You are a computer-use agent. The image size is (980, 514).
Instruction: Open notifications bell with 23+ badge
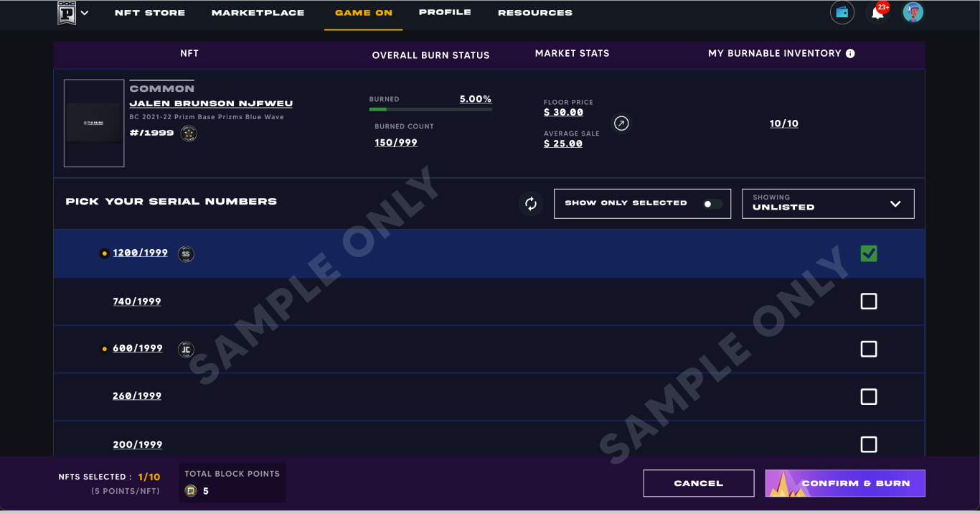878,12
